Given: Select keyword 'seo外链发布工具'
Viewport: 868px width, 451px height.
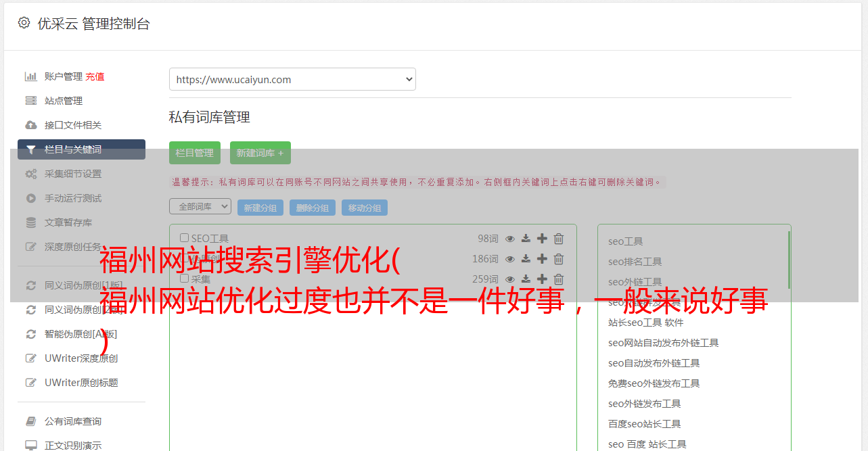Looking at the screenshot, I should click(645, 404).
